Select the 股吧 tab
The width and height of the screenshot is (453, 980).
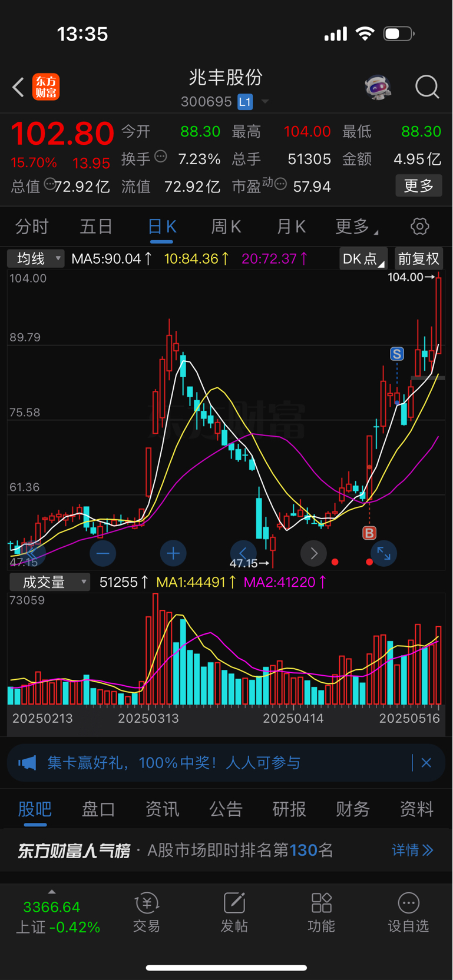[35, 809]
